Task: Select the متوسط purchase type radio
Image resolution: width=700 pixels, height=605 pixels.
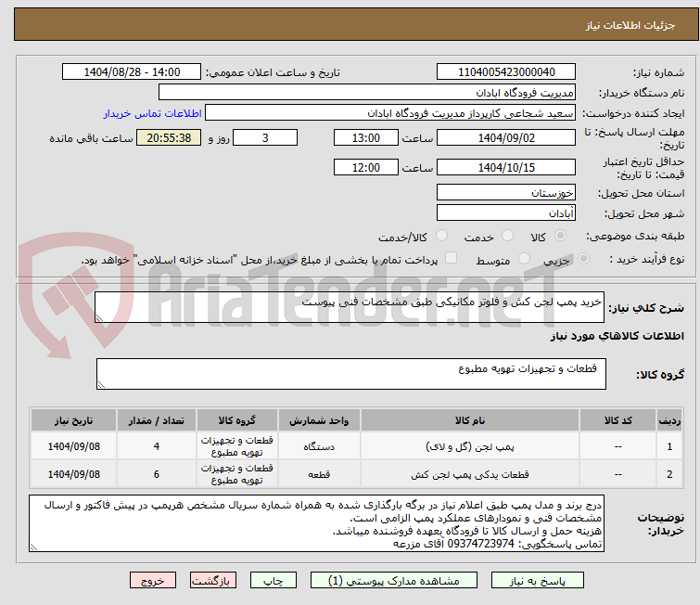Action: pyautogui.click(x=524, y=259)
